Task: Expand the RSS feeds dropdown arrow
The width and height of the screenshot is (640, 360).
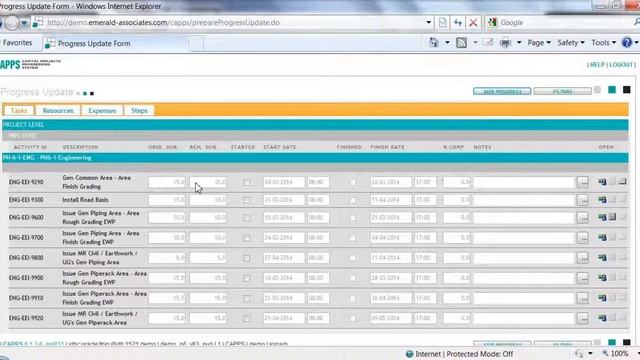Action: point(475,42)
